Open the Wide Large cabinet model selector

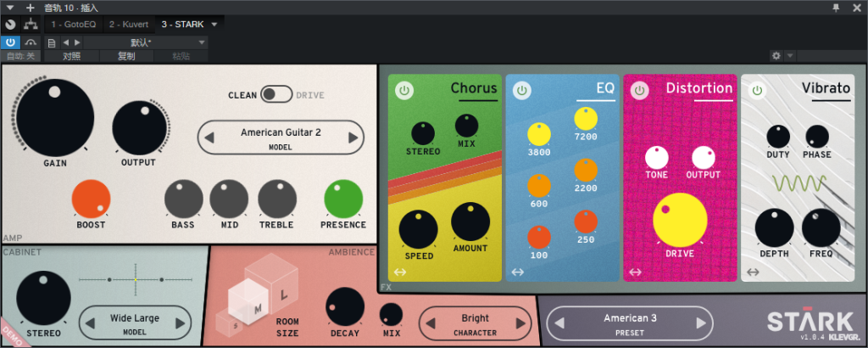point(135,323)
